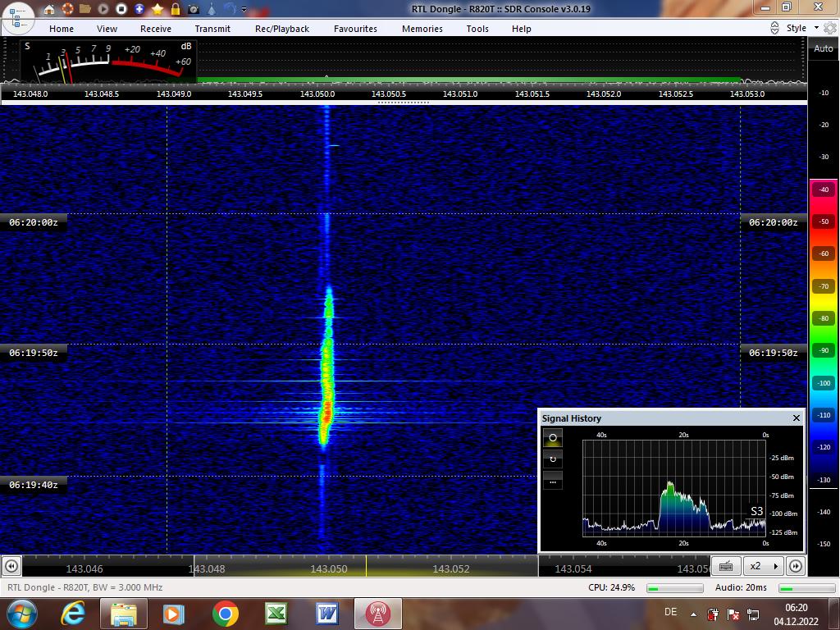Screen dimensions: 840x630
Task: Open File Explorer from taskbar
Action: point(124,614)
